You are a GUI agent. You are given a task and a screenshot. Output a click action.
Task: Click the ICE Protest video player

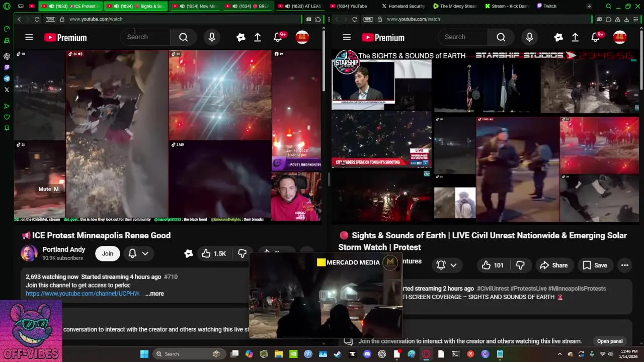coord(168,136)
